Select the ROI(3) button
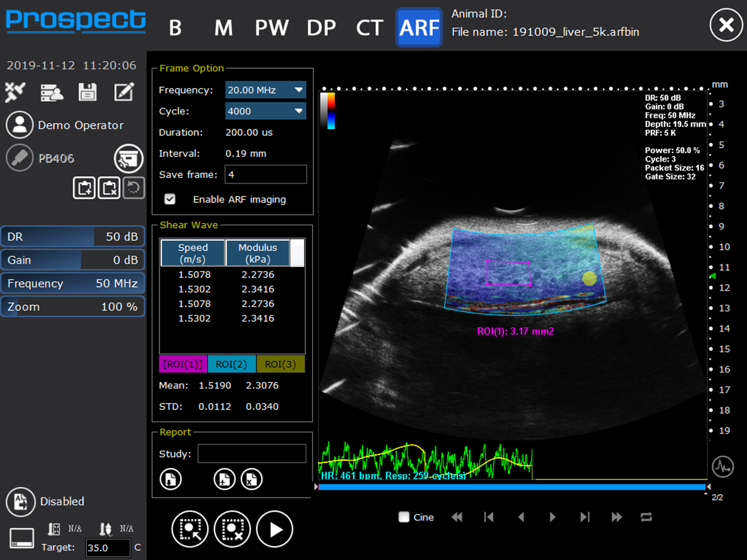The height and width of the screenshot is (560, 747). click(280, 364)
